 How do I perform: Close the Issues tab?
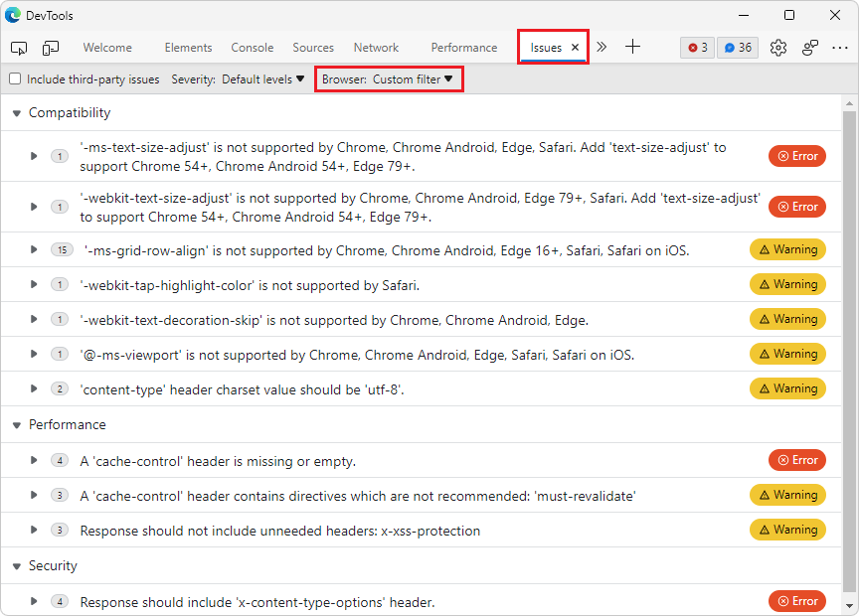[574, 46]
